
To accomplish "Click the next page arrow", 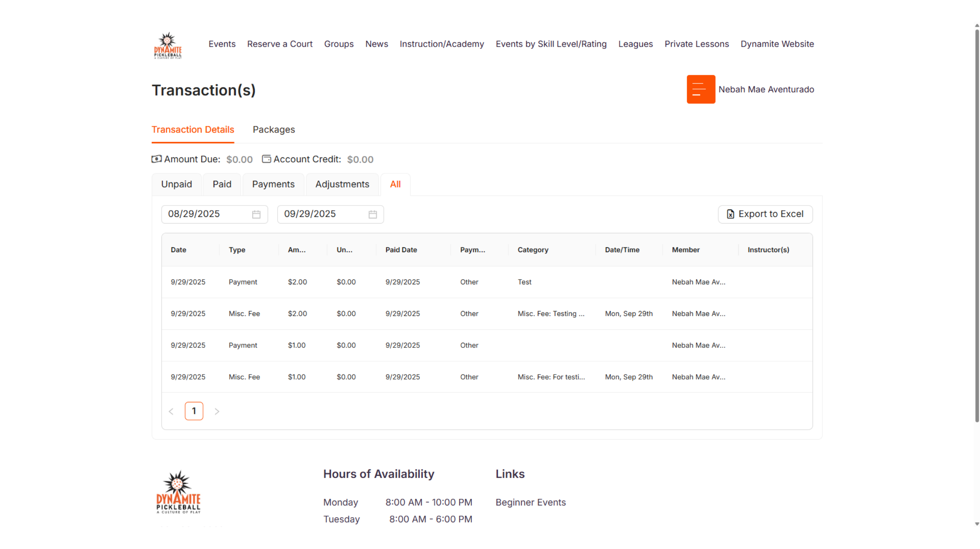I will [x=217, y=411].
